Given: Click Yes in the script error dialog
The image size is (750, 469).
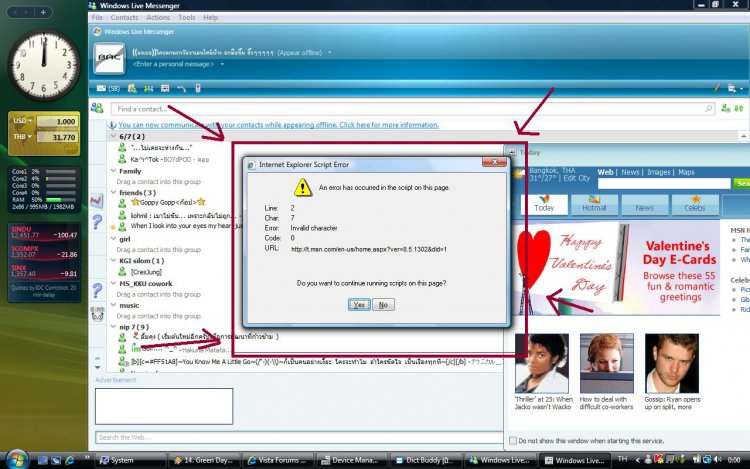Looking at the screenshot, I should pyautogui.click(x=359, y=305).
